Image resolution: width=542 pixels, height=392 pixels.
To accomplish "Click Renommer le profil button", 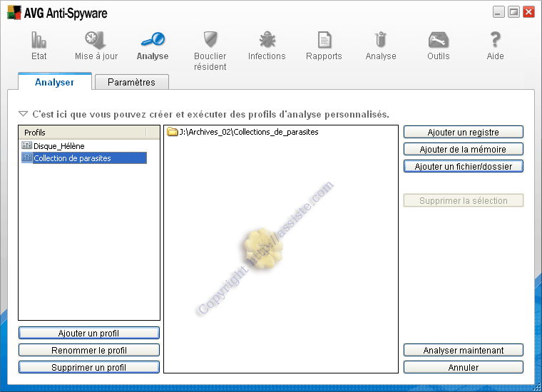I will 89,350.
